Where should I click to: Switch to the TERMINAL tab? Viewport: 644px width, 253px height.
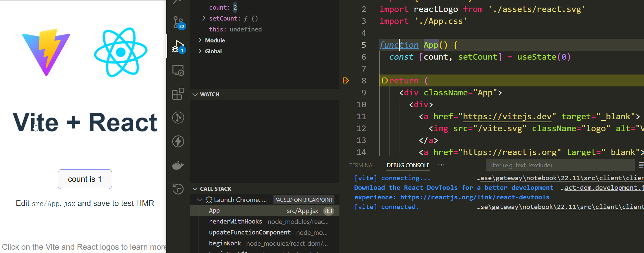click(x=362, y=165)
